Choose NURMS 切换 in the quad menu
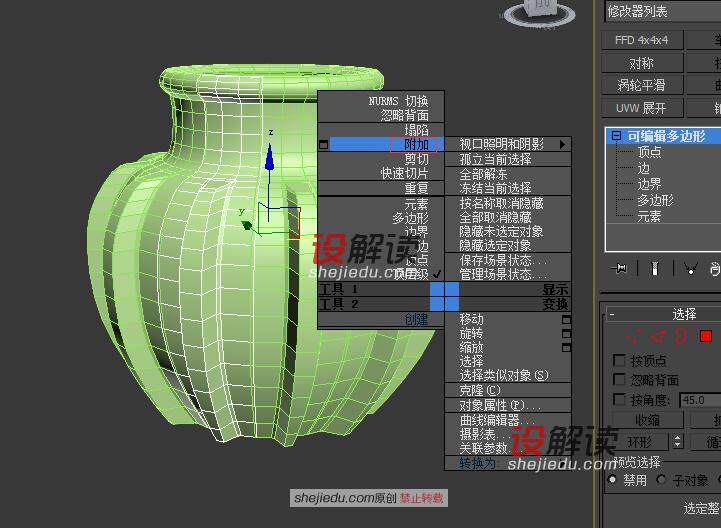Viewport: 721px width, 528px height. (398, 101)
